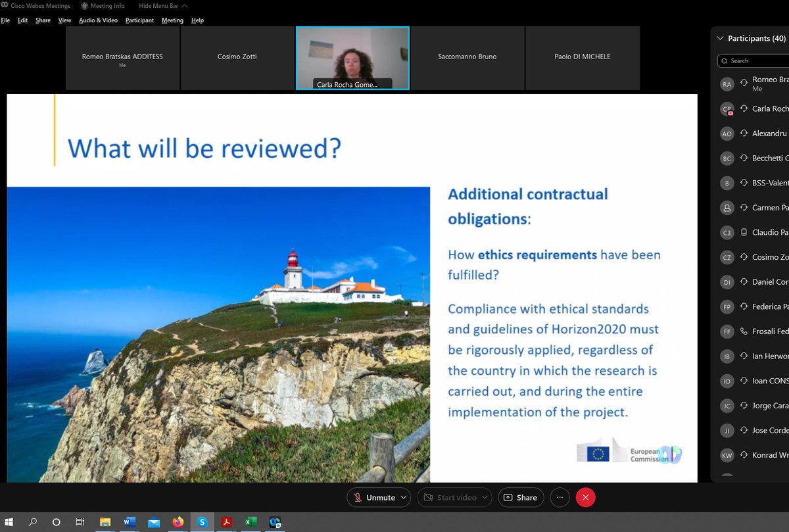The height and width of the screenshot is (532, 789).
Task: Click CR avatar of Carla Rocha
Action: click(727, 109)
